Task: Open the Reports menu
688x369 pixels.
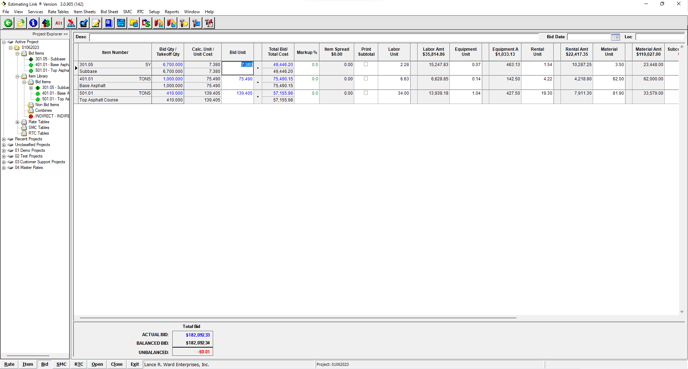Action: (172, 12)
